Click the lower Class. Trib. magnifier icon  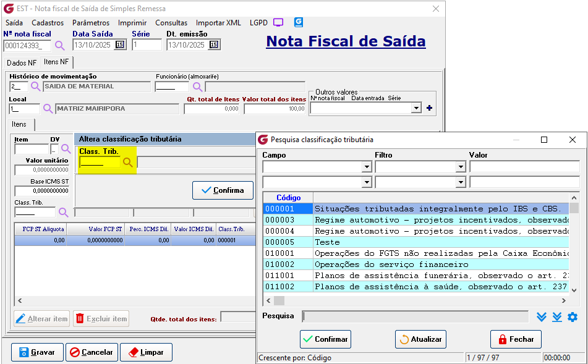tap(63, 213)
